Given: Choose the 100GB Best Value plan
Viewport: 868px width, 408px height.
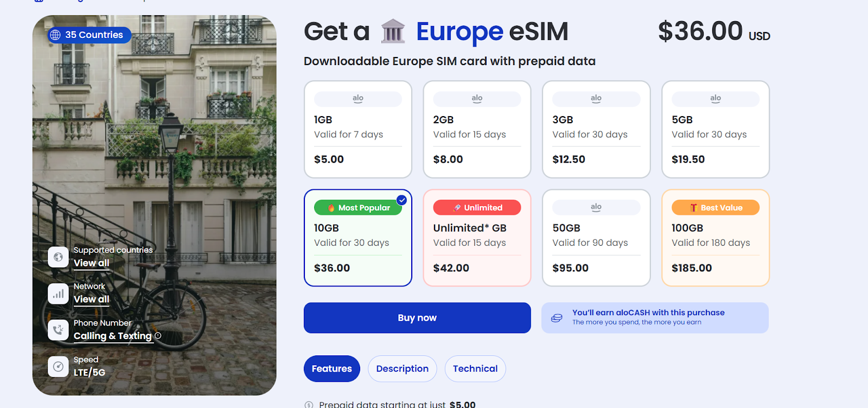Looking at the screenshot, I should coord(715,238).
